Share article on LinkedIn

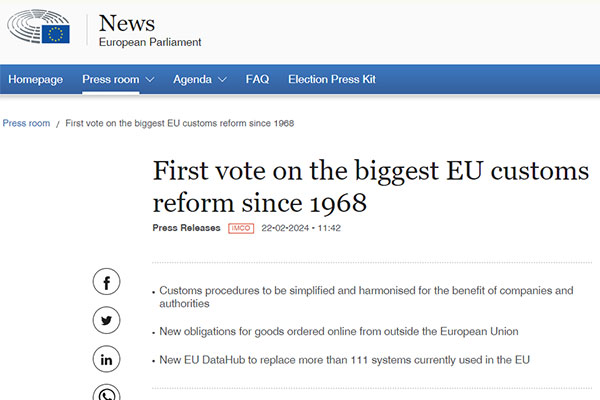pos(106,359)
